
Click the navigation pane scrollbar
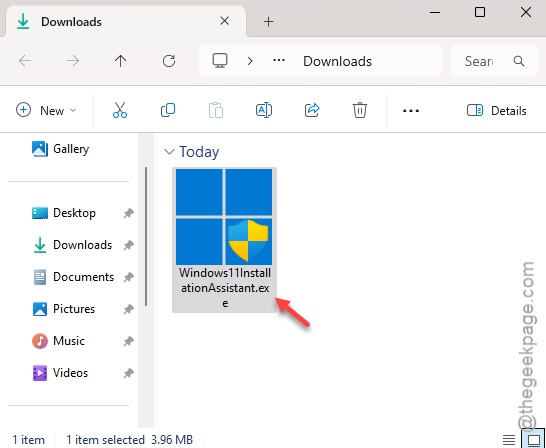(x=146, y=237)
